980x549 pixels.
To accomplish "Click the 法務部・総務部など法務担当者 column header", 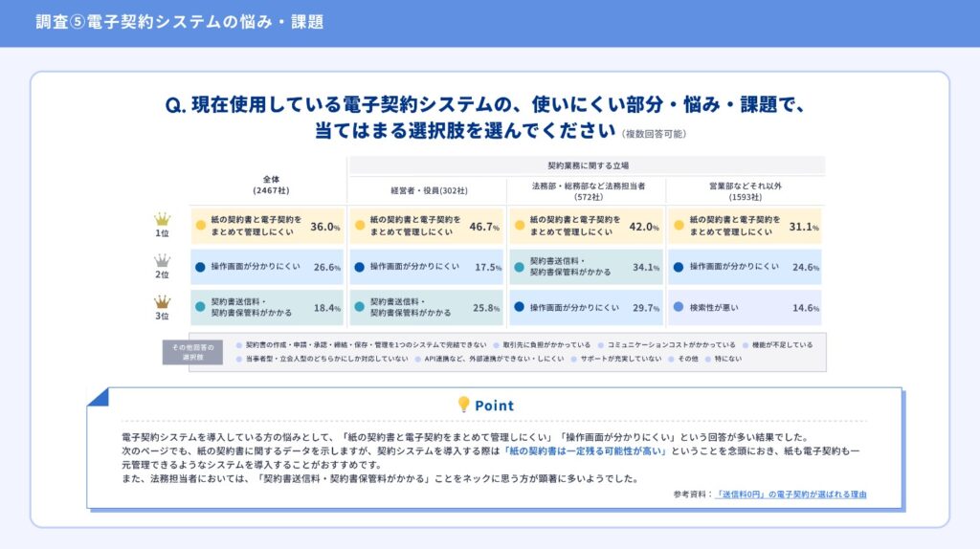I will point(589,191).
